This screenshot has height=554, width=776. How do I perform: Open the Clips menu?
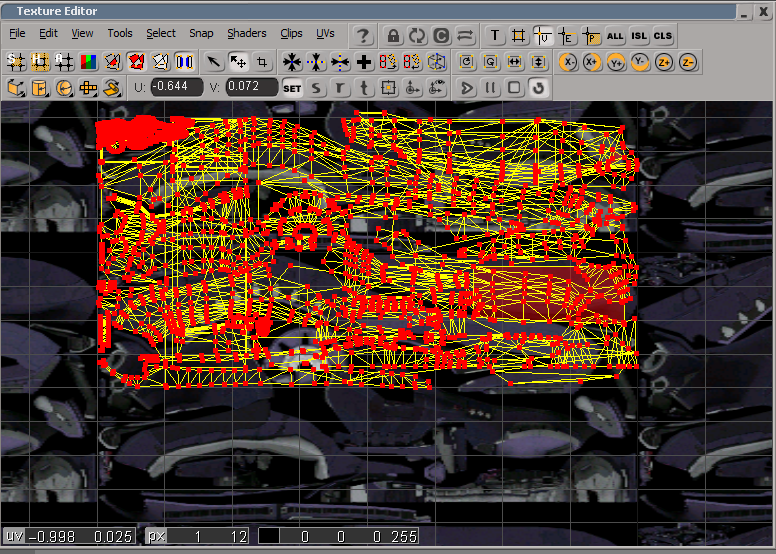(x=291, y=33)
